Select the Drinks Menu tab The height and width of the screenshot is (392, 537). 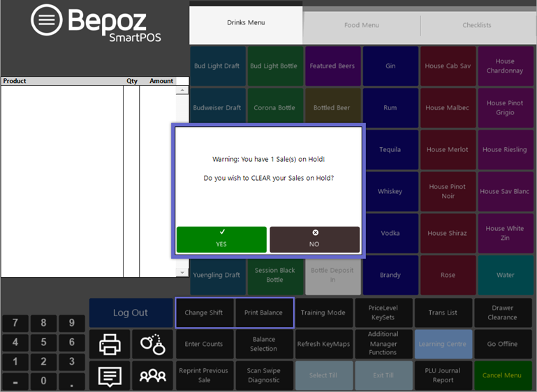pyautogui.click(x=246, y=23)
